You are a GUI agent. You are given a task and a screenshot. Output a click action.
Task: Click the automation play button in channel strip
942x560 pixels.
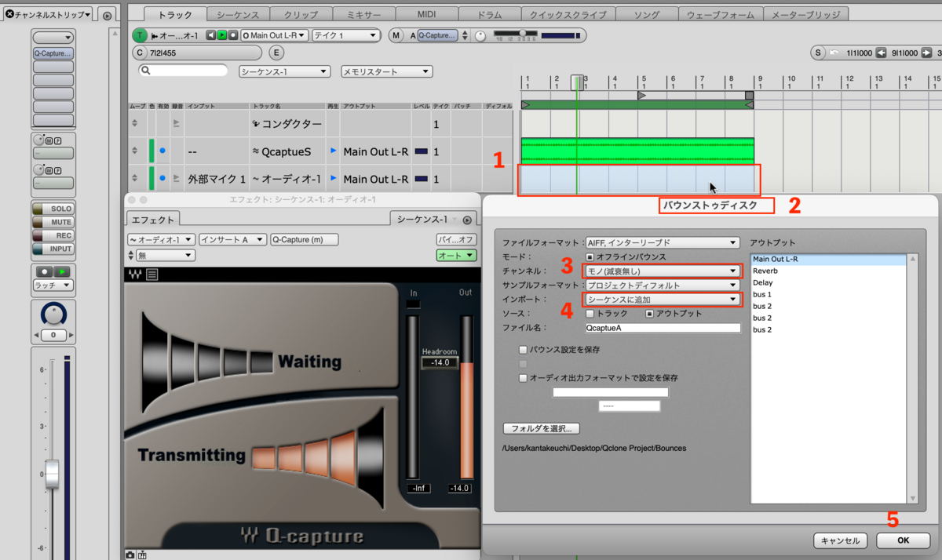click(x=63, y=271)
